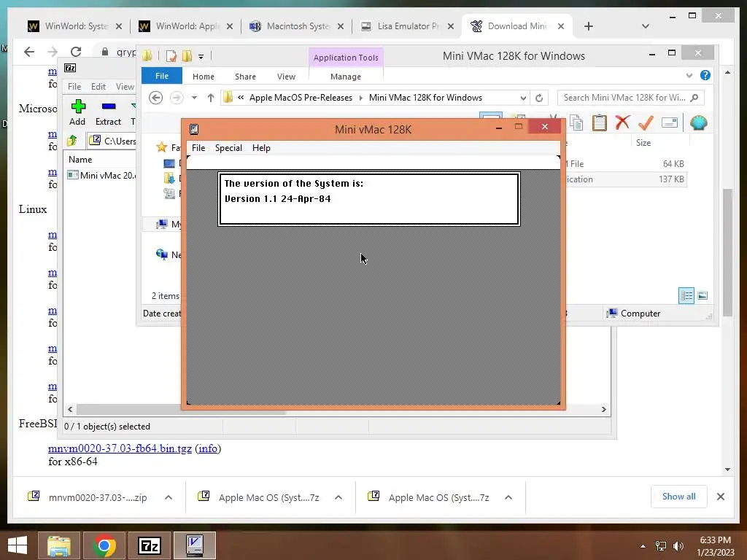Click the shell globe icon in Explorer toolbar

[x=698, y=122]
